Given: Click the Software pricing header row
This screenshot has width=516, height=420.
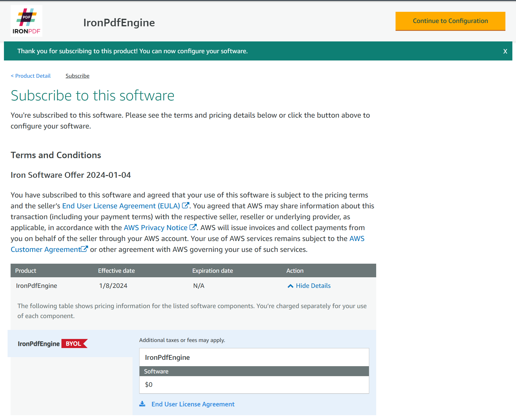Looking at the screenshot, I should pyautogui.click(x=254, y=371).
